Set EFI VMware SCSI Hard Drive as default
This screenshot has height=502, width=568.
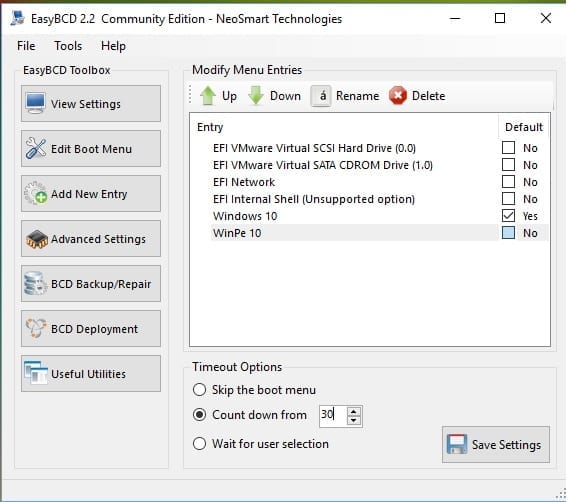[x=508, y=148]
